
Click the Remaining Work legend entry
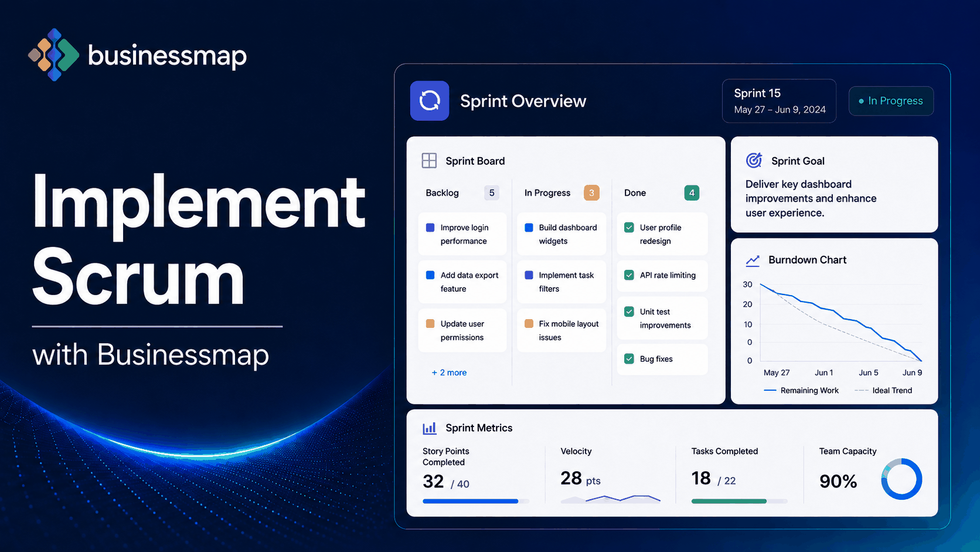[x=801, y=391]
